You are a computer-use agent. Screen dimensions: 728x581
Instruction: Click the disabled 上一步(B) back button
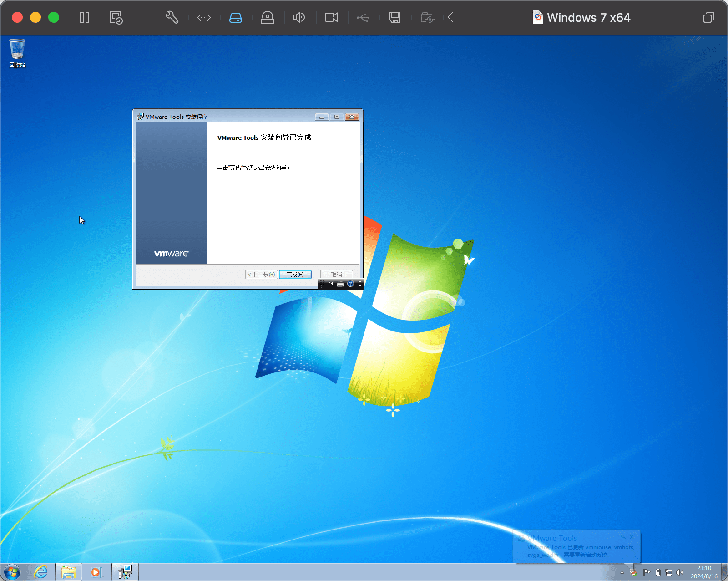tap(261, 275)
